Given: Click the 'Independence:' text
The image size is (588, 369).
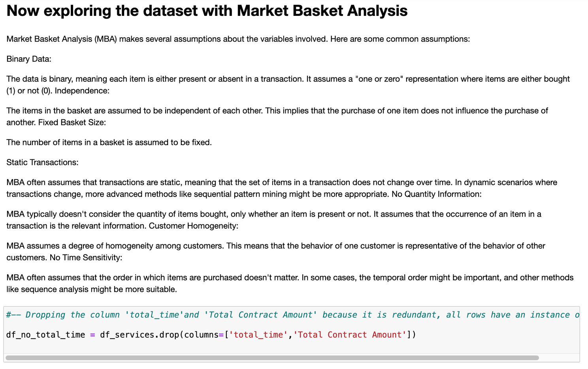Looking at the screenshot, I should coord(82,91).
